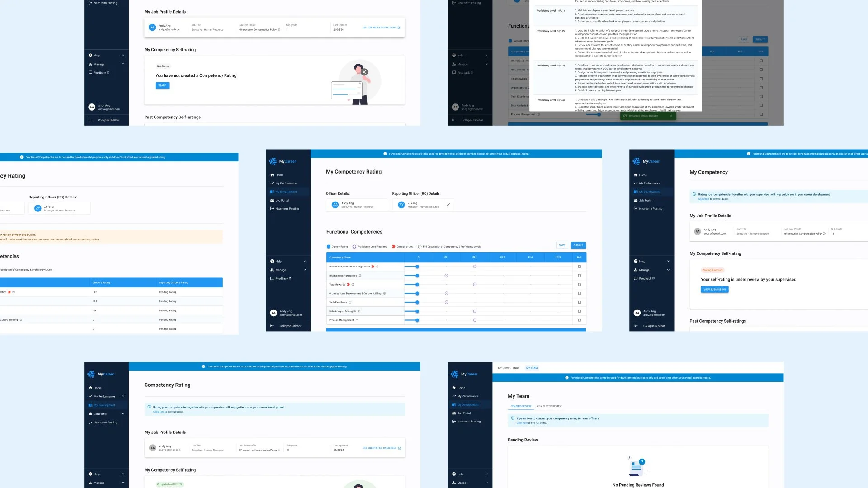
Task: Tick N/A checkbox for Process Management row
Action: (x=580, y=320)
